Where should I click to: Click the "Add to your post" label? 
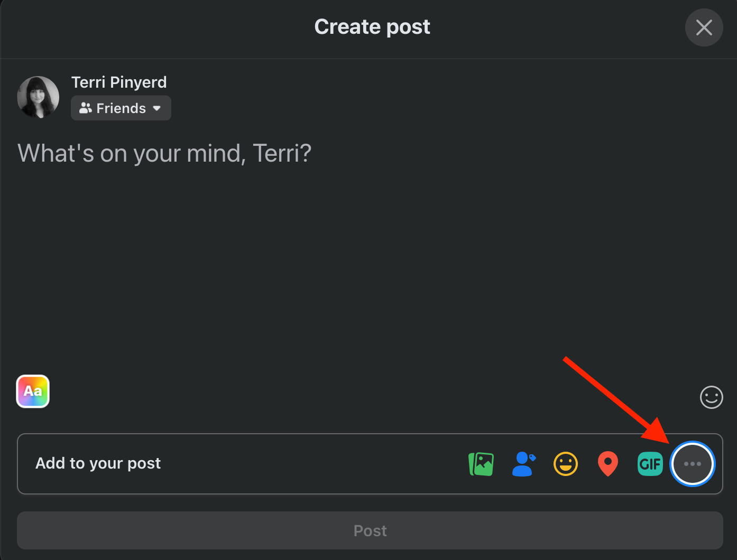click(98, 463)
